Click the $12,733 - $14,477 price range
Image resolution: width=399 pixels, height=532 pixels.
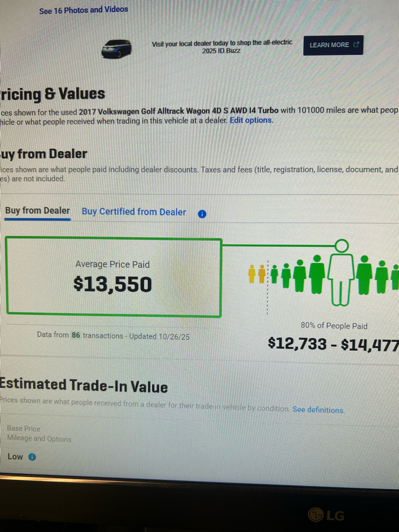click(x=333, y=344)
